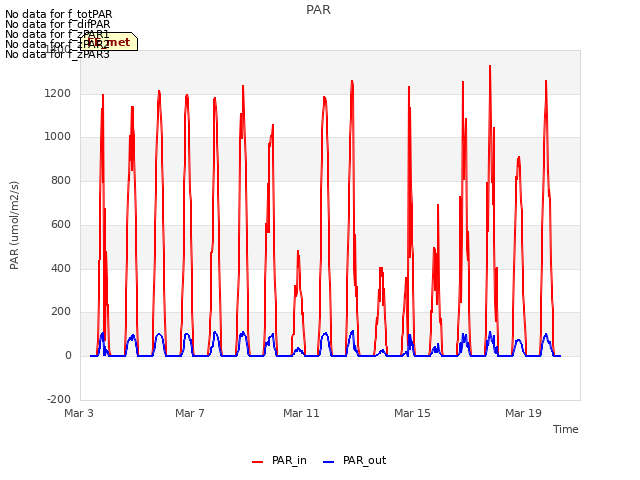Viewport: 640px width, 480px height.
Task: Select the Mar 7 x-axis label
Action: click(x=190, y=413)
